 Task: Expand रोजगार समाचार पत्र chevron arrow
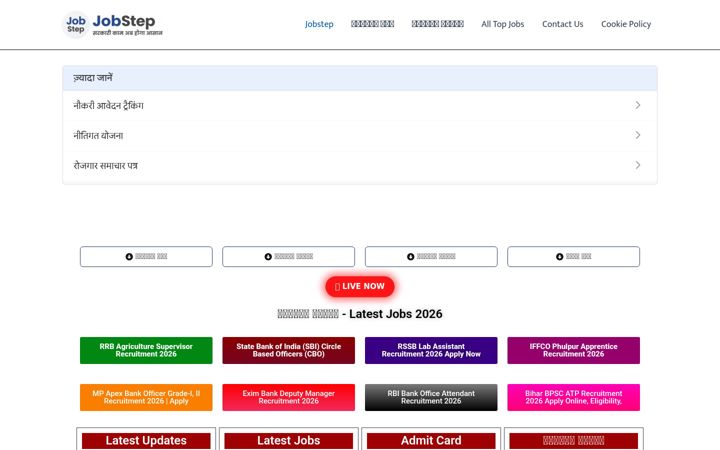click(638, 165)
